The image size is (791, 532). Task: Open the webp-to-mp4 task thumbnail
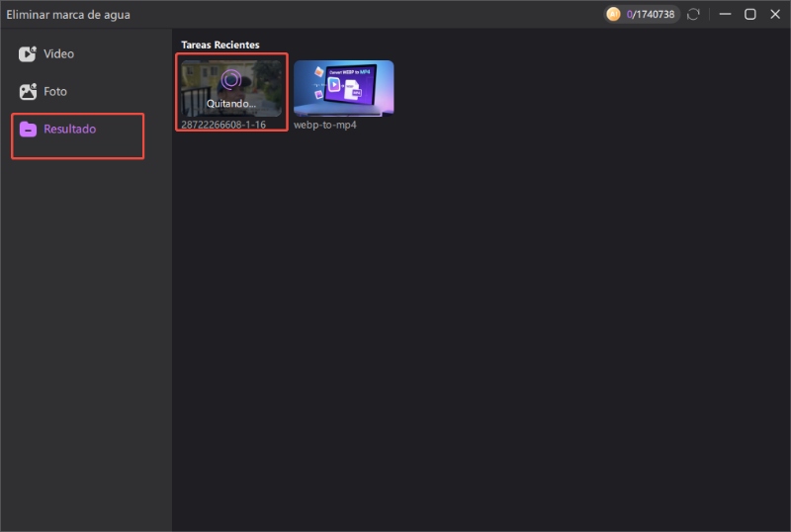343,88
